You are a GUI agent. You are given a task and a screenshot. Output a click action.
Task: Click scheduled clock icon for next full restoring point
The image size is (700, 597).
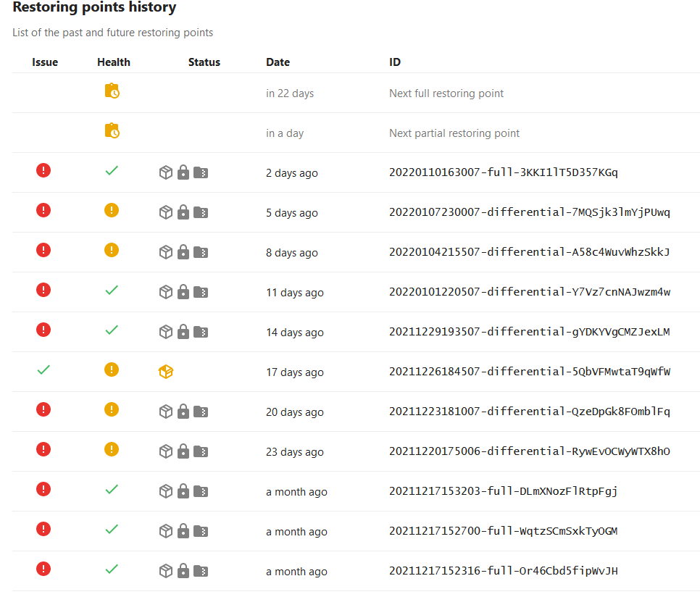click(112, 91)
